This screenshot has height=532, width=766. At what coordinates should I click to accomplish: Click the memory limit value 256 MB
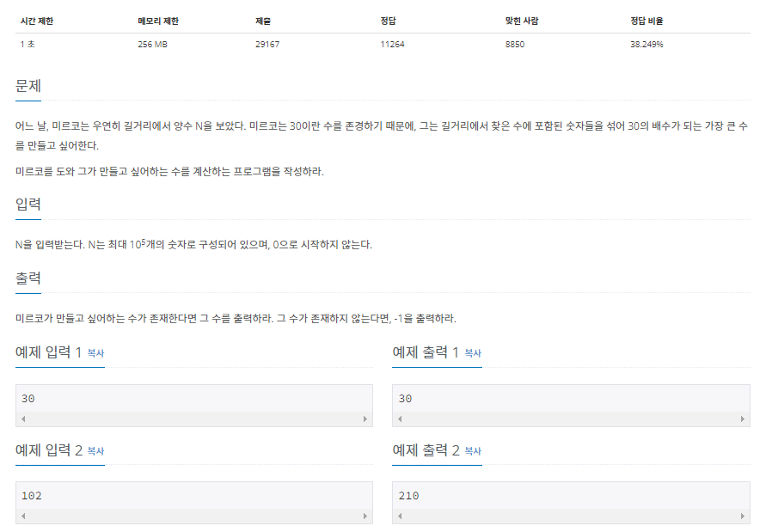pos(152,45)
